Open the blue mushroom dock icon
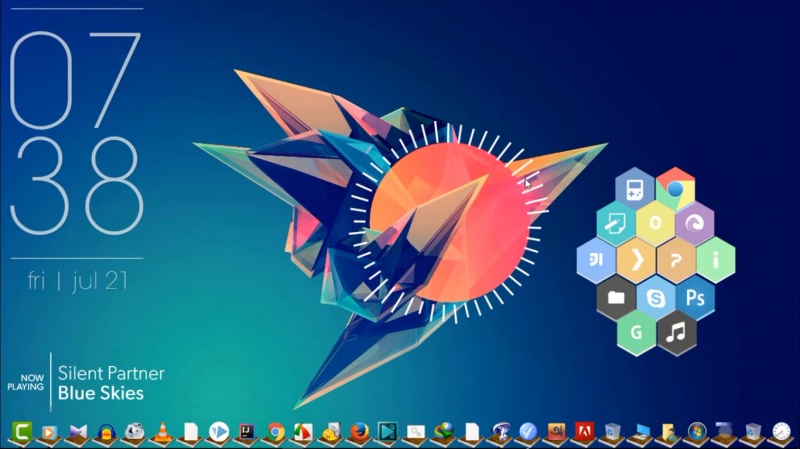Screen dimensions: 800x449 [501, 432]
